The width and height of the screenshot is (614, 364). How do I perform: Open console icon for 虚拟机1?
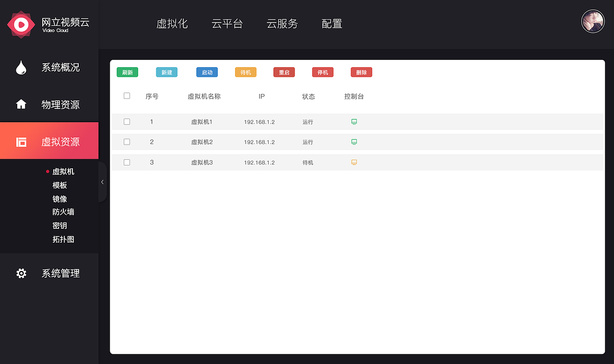click(354, 122)
